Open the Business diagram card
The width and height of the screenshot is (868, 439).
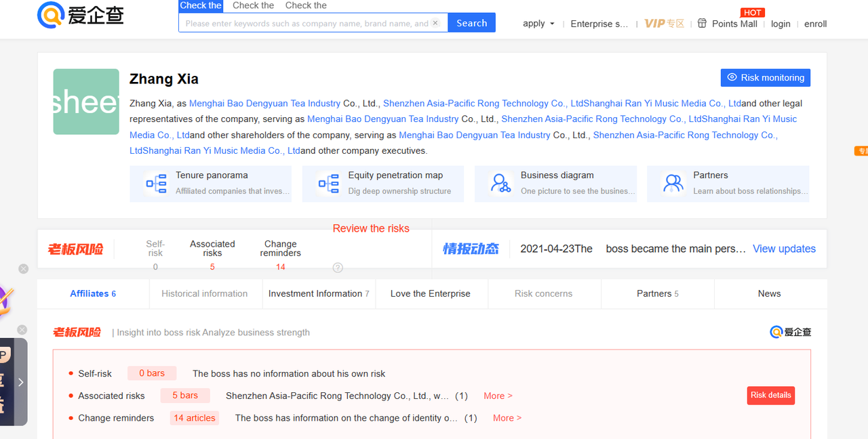(555, 184)
